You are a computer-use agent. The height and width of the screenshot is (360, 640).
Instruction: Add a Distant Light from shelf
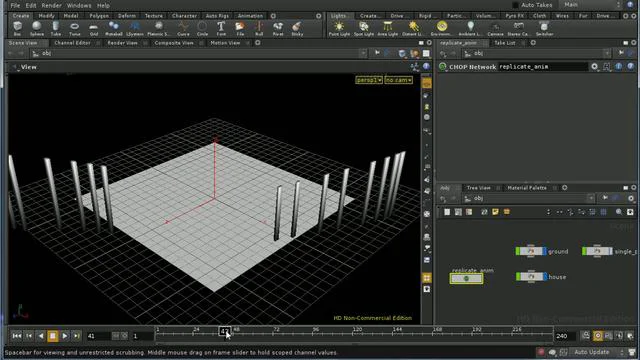click(x=413, y=29)
